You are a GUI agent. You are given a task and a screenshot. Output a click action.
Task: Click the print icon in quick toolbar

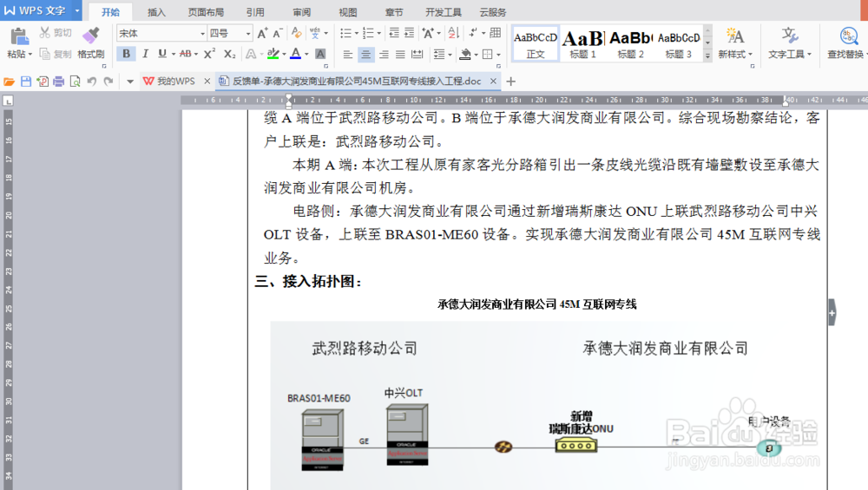click(59, 82)
